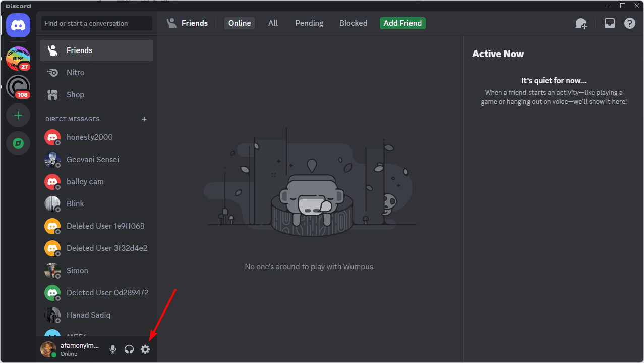Viewport: 644px width, 363px height.
Task: Switch to the Pending tab
Action: (x=309, y=23)
